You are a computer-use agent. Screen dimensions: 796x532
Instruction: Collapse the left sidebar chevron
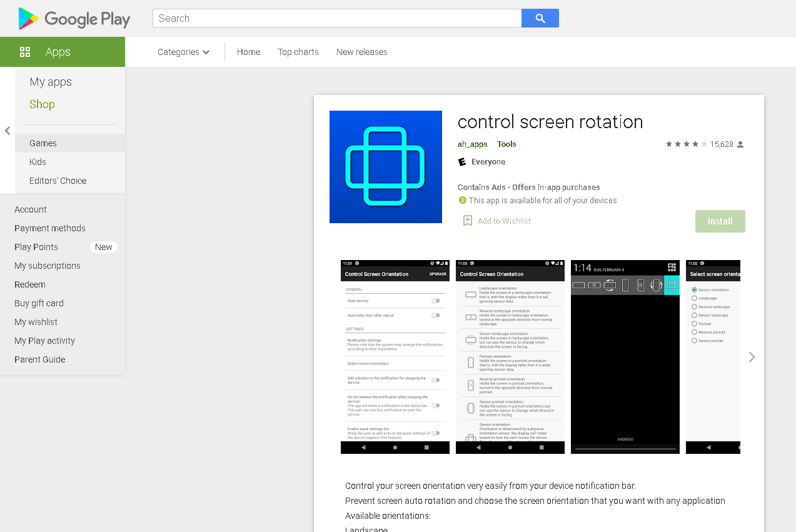8,131
